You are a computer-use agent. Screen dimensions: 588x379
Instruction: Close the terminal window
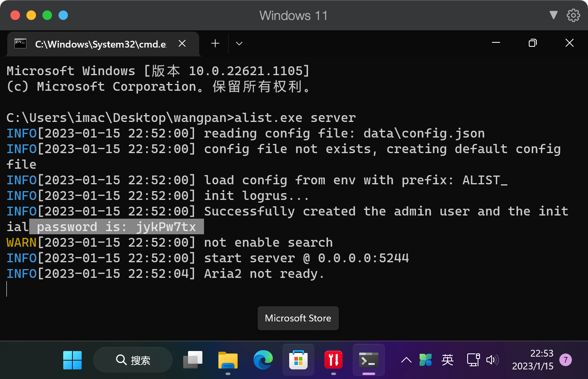570,43
